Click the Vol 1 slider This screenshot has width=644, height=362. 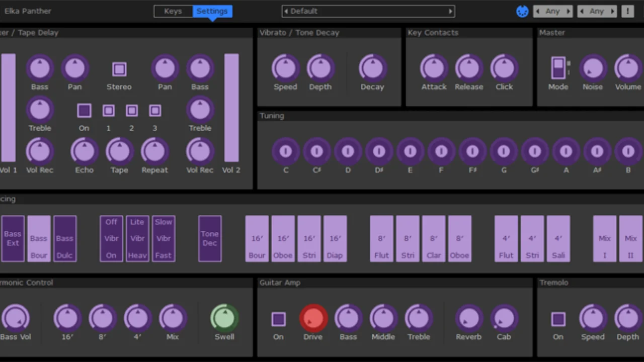tap(8, 108)
